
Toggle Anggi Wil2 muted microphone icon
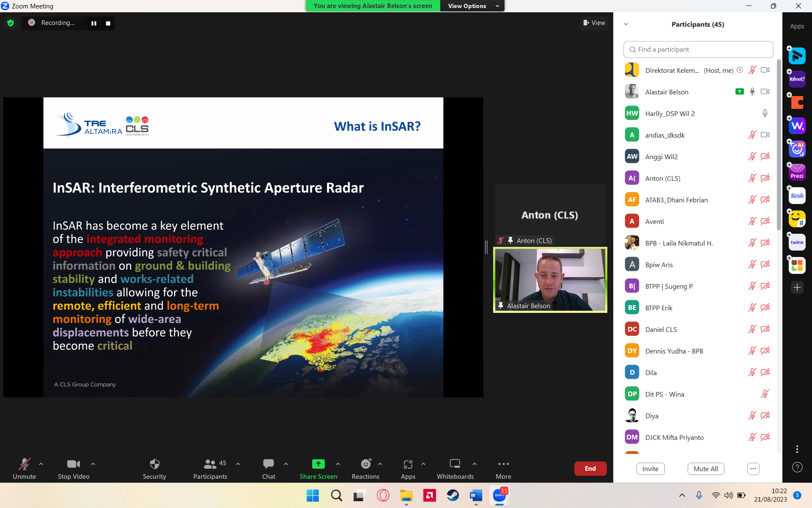pyautogui.click(x=752, y=156)
